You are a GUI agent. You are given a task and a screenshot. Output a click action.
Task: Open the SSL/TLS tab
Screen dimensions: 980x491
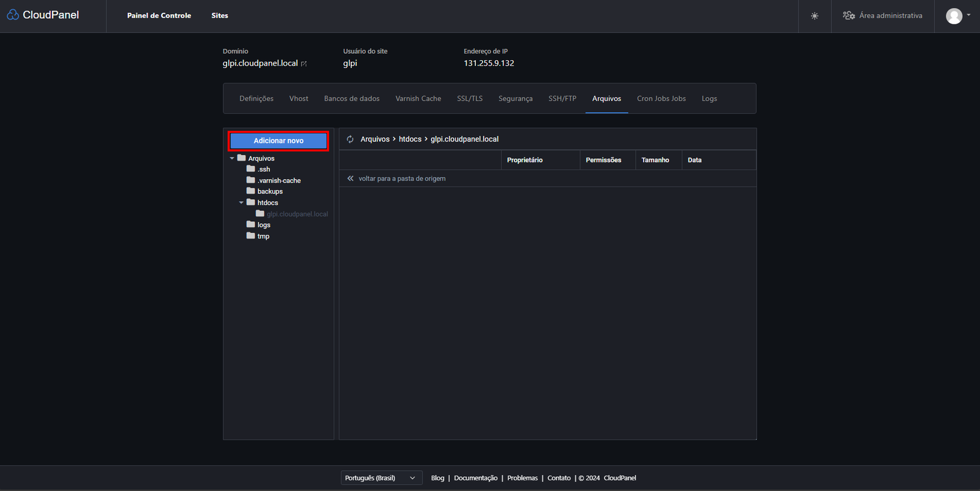pyautogui.click(x=469, y=99)
